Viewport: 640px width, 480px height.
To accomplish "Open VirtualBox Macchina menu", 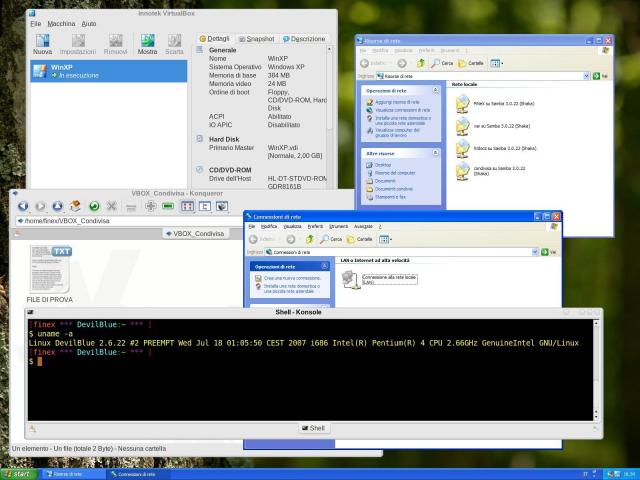I will point(61,24).
